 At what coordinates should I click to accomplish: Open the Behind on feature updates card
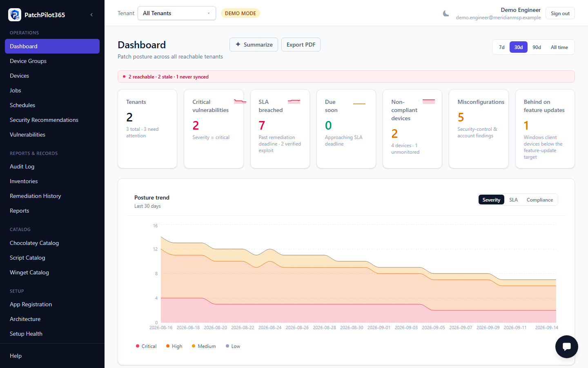pos(545,129)
